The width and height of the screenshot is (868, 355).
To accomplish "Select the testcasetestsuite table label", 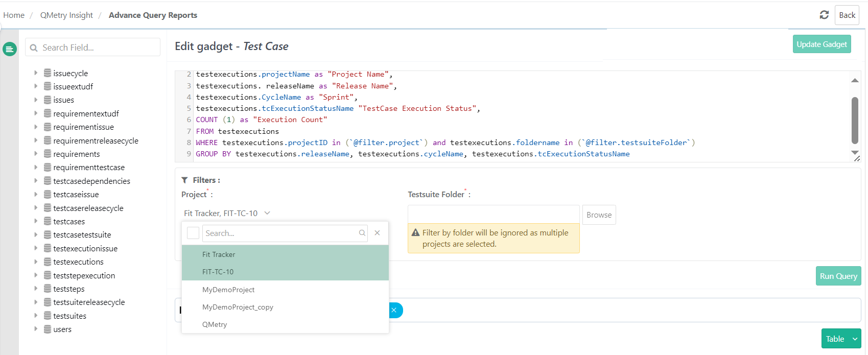I will (x=82, y=234).
